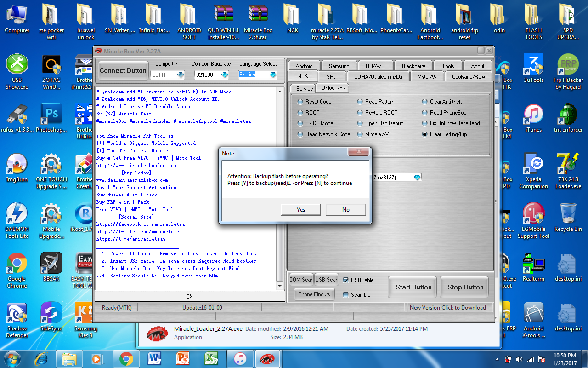Open rufus USB tool shortcut
This screenshot has width=588, height=368.
pyautogui.click(x=17, y=118)
